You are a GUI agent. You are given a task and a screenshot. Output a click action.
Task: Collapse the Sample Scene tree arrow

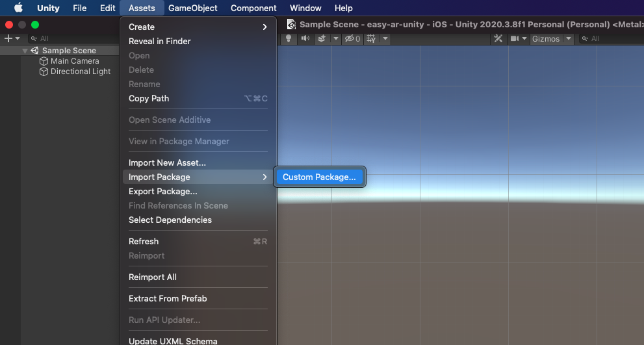(25, 51)
